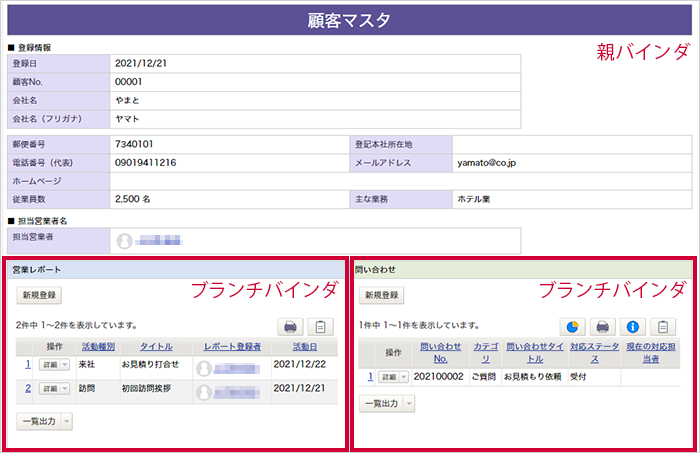Click the print icon in 営業レポート panel

click(x=290, y=327)
